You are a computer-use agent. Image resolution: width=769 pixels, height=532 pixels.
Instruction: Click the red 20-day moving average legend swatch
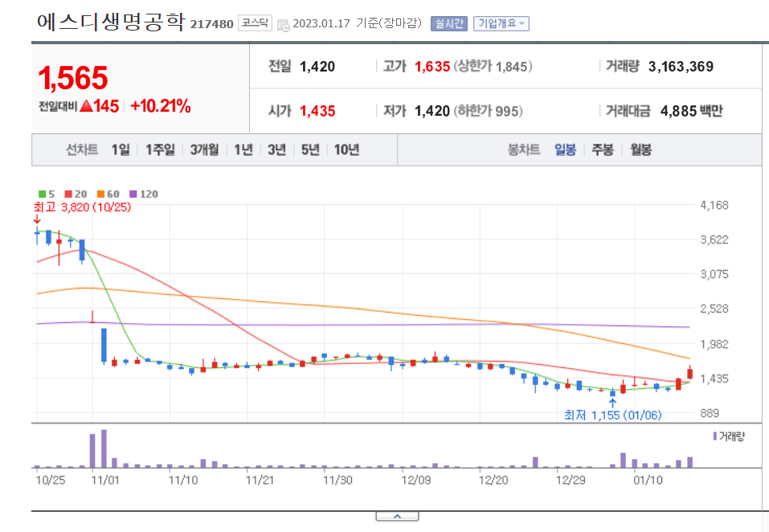coord(68,194)
